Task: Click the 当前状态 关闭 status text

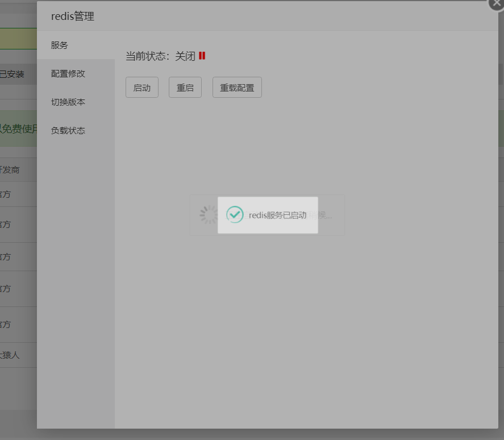Action: 161,56
